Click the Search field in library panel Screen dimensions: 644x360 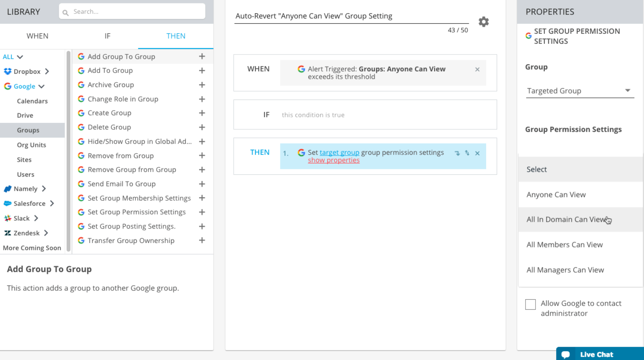[x=132, y=11]
